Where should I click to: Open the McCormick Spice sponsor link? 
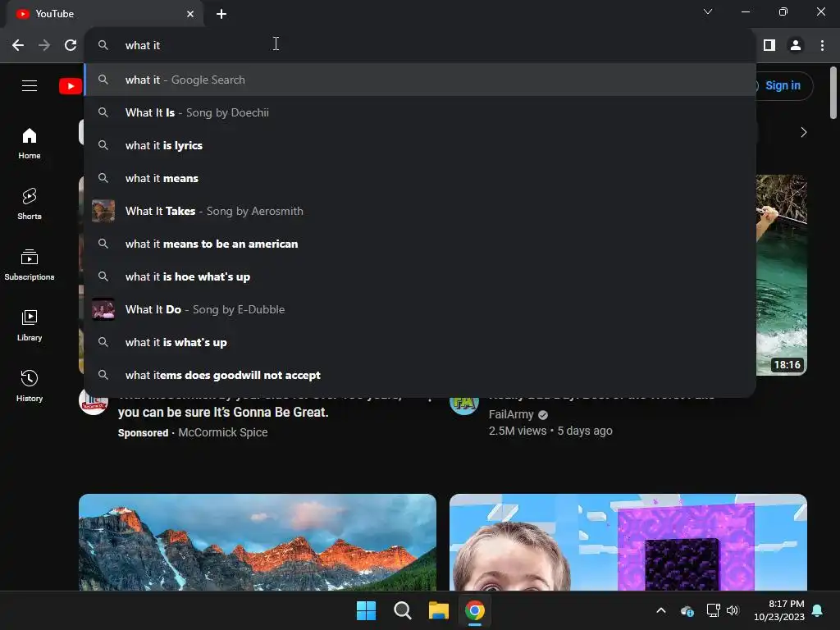[x=223, y=432]
